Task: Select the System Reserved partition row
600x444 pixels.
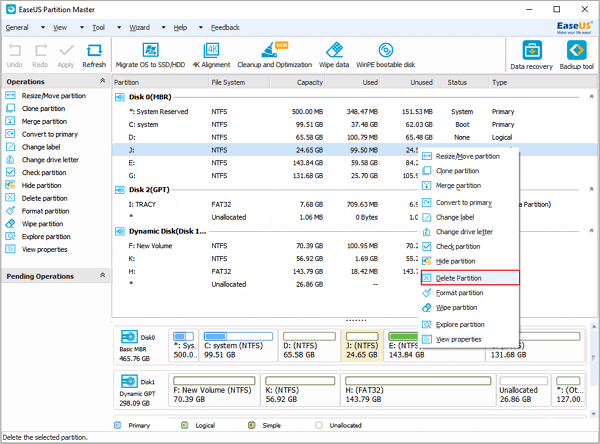Action: [x=354, y=112]
